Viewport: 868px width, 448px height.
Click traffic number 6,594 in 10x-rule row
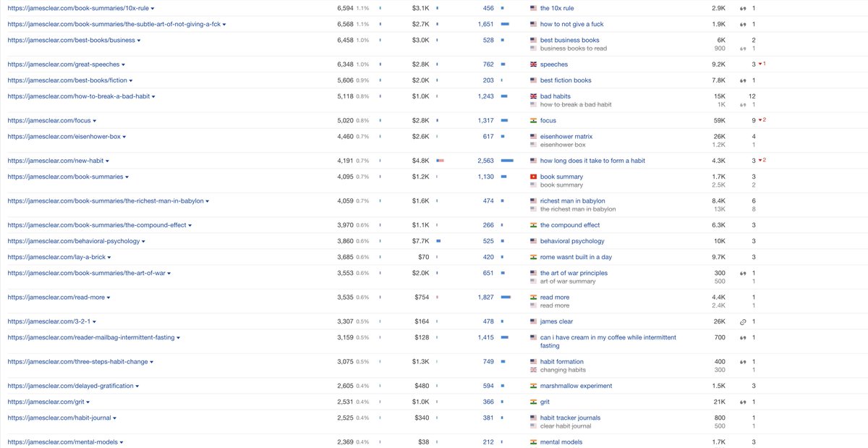coord(345,9)
